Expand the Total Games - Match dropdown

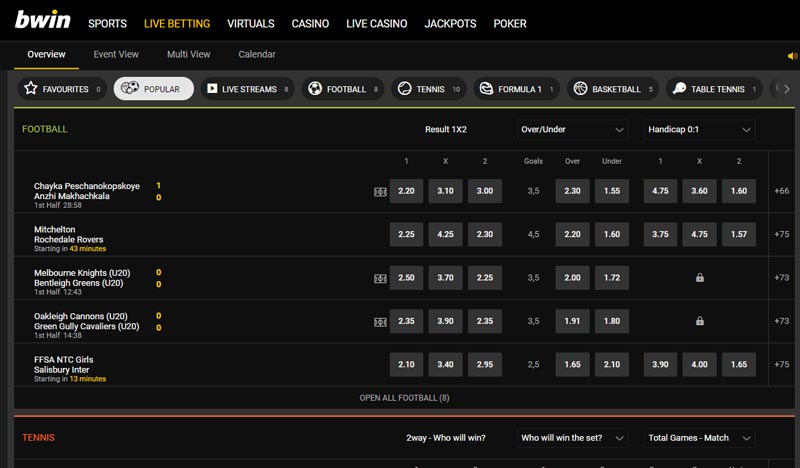pyautogui.click(x=699, y=438)
